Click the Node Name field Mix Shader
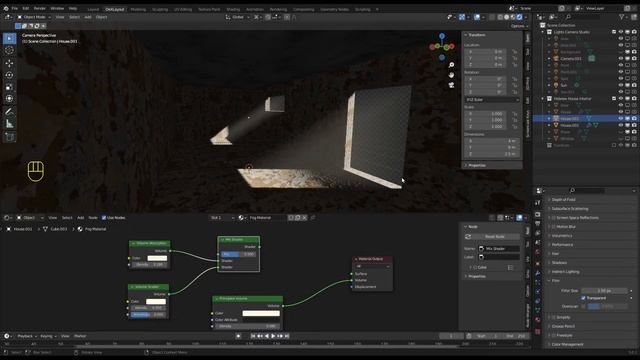The width and height of the screenshot is (640, 360). coord(499,249)
